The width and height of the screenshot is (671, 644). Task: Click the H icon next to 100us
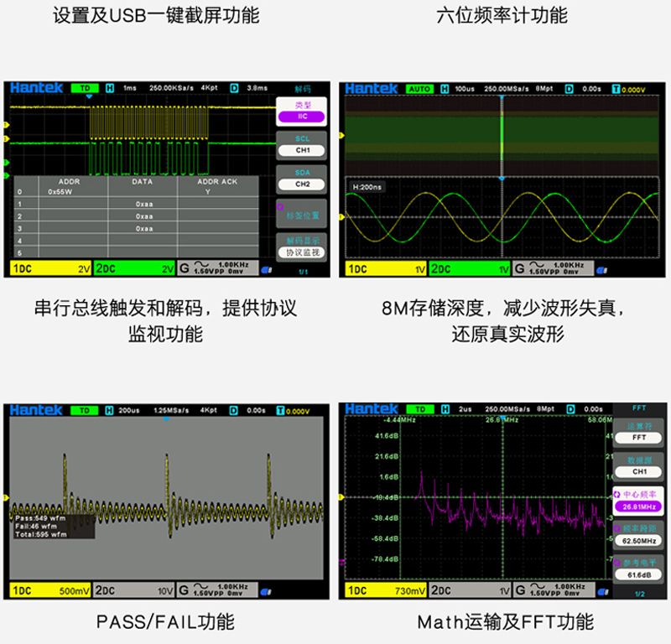point(445,89)
